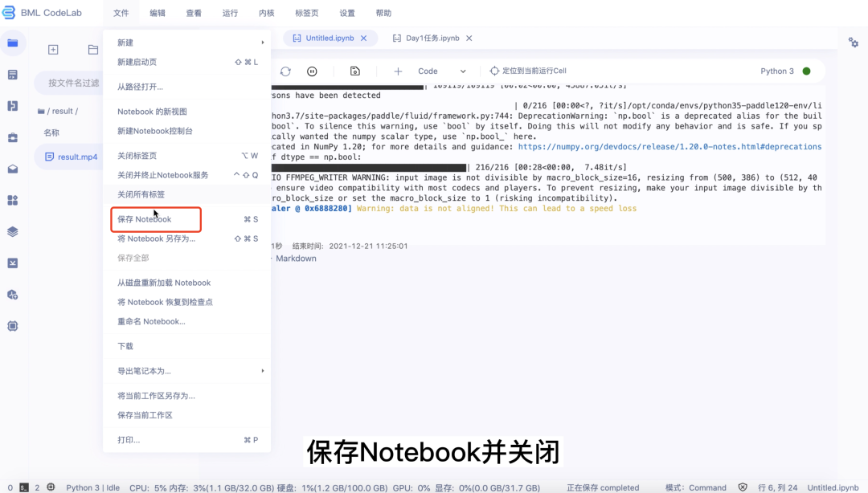868x493 pixels.
Task: Open the file browser sidebar icon
Action: click(13, 43)
